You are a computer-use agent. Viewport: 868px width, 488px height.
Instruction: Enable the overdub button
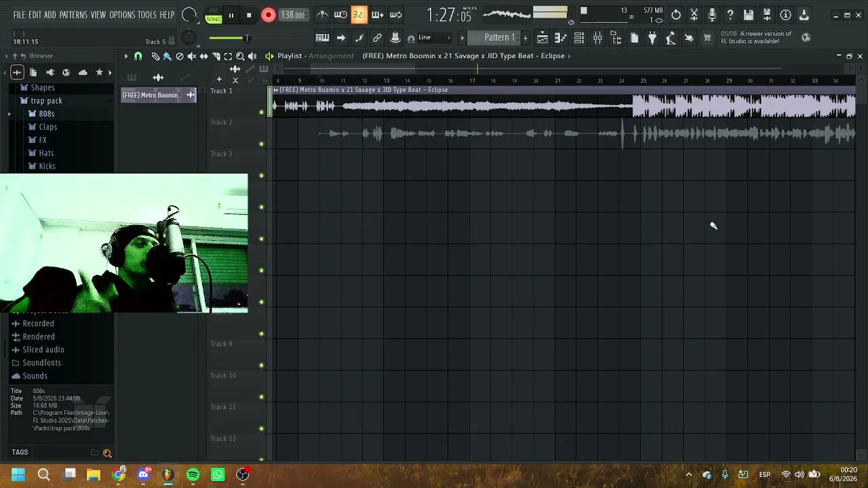tap(378, 15)
